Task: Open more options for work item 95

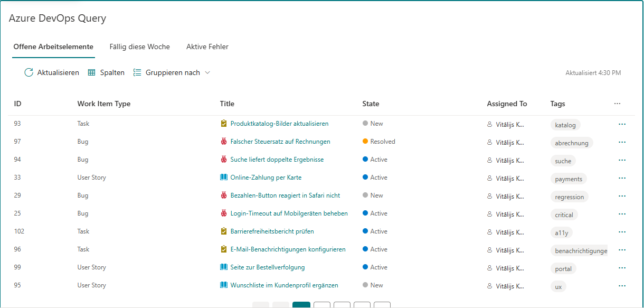Action: pos(622,286)
